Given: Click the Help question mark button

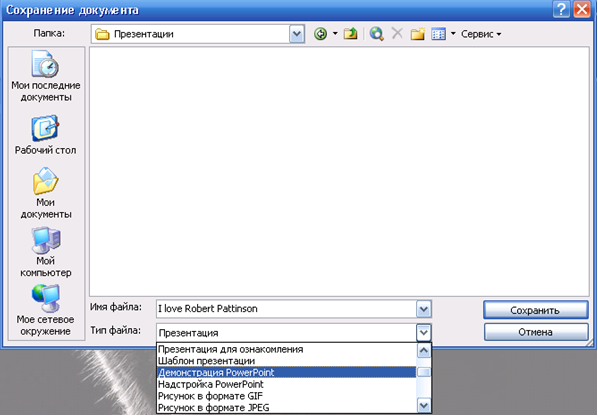Looking at the screenshot, I should point(561,9).
